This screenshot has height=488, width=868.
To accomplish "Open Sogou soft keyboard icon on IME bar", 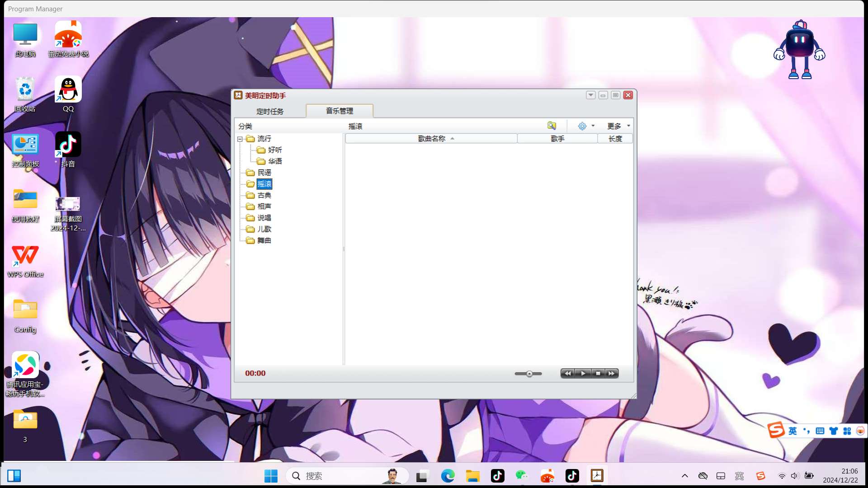I will coord(820,431).
